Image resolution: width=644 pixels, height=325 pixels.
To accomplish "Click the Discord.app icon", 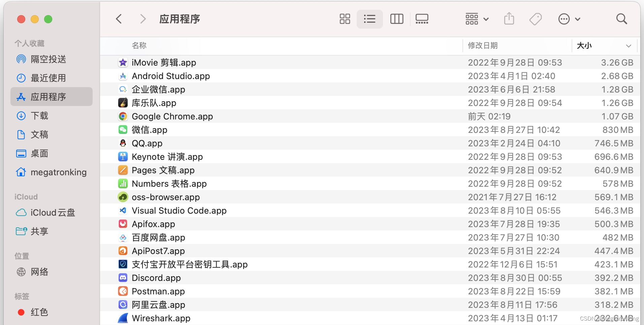I will (x=123, y=278).
